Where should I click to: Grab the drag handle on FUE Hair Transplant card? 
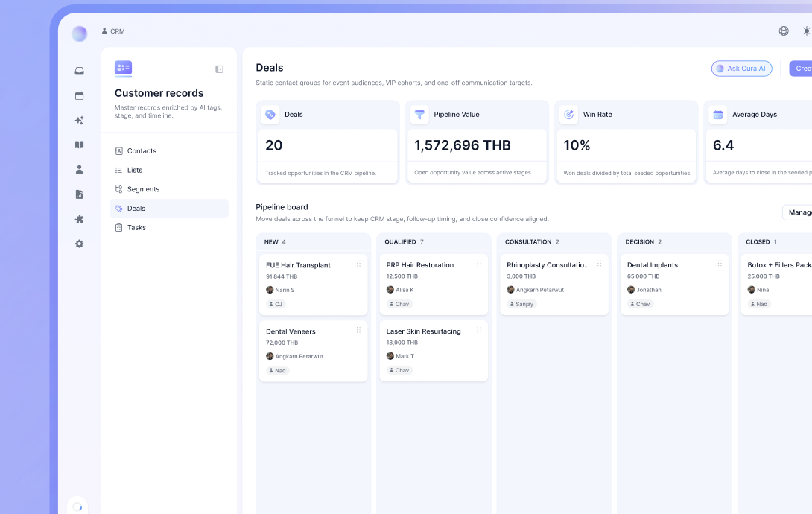(x=358, y=264)
